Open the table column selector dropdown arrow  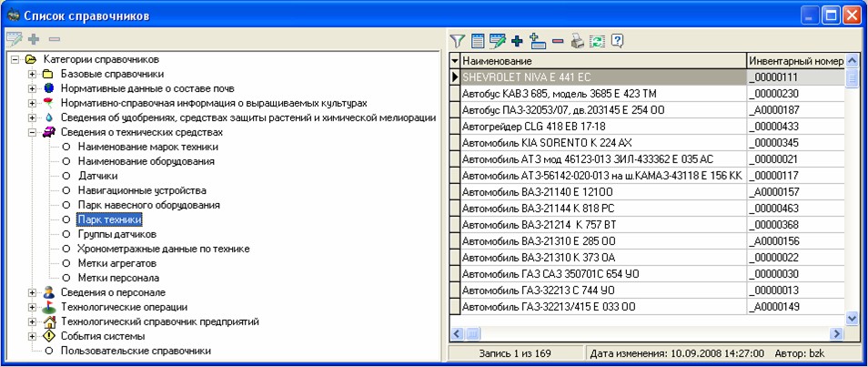(x=455, y=60)
